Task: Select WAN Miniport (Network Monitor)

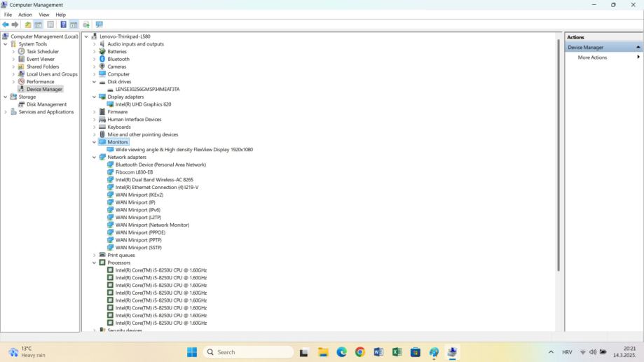Action: (x=152, y=225)
